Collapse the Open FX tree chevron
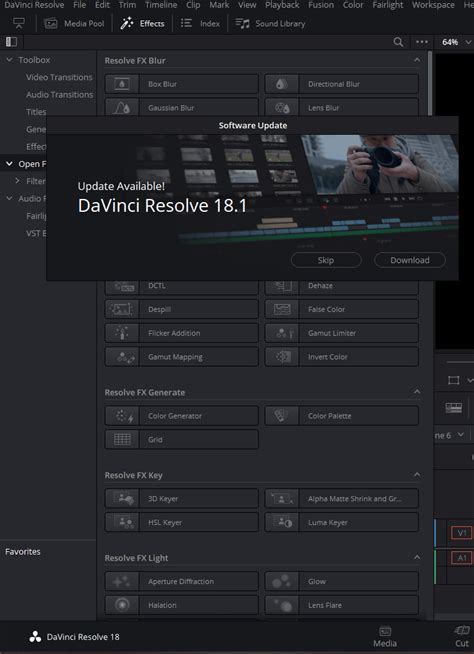Screen dimensions: 474x654 tap(9, 164)
